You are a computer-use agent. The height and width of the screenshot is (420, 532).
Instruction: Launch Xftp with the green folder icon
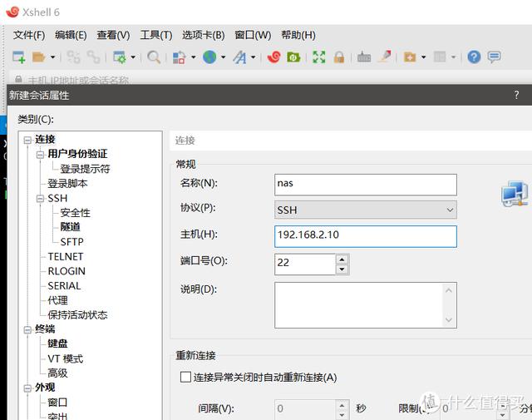[293, 57]
